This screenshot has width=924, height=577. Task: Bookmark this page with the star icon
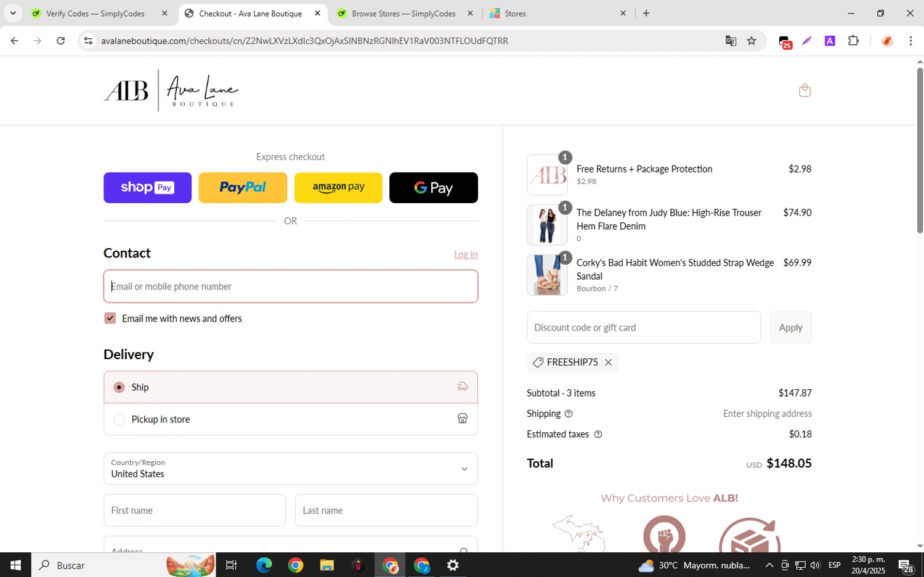(752, 41)
